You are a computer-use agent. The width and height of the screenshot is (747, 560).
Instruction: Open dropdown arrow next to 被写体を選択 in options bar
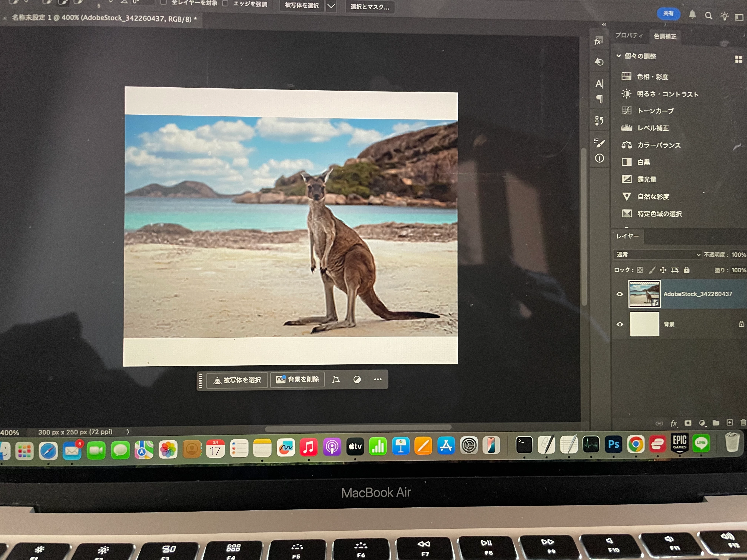tap(331, 6)
